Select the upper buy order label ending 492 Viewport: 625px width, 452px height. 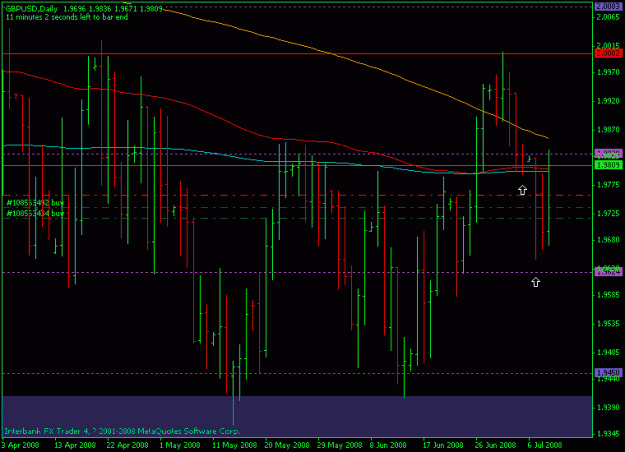35,202
